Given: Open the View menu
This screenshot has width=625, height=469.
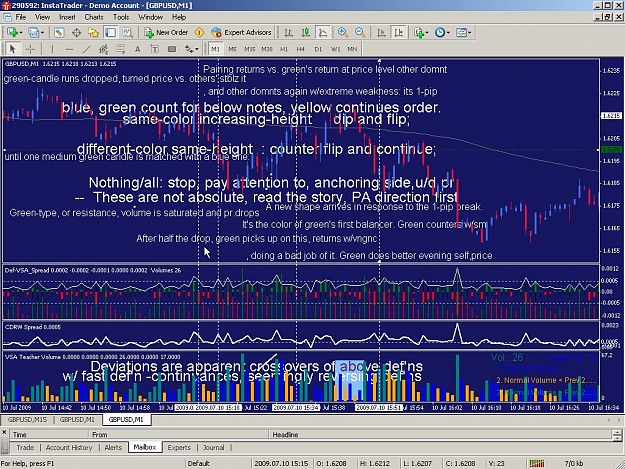Looking at the screenshot, I should (42, 17).
